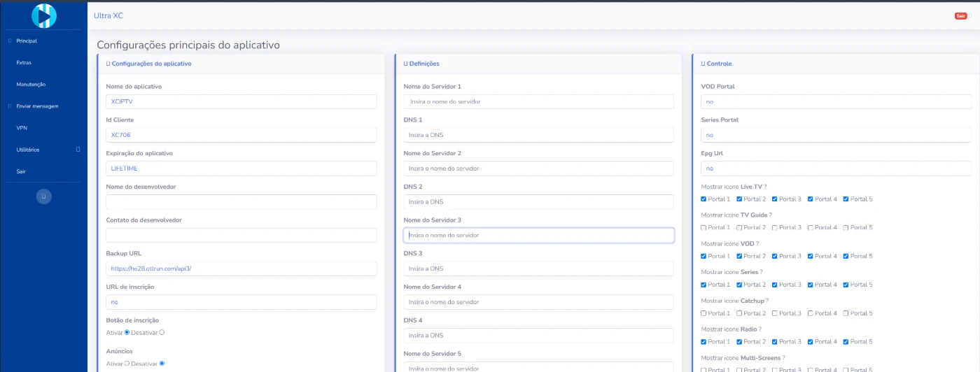Enable Portal 1 for TV Guide icon
This screenshot has width=980, height=372.
[704, 228]
